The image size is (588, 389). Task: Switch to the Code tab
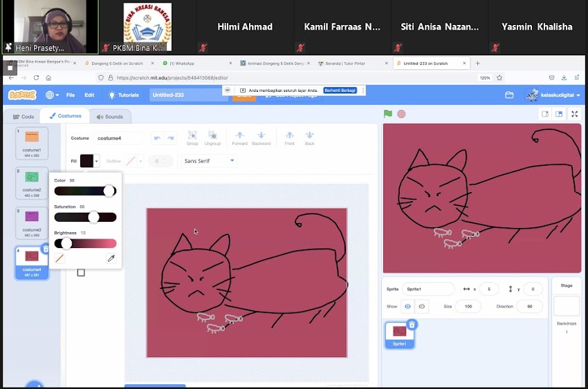click(24, 117)
